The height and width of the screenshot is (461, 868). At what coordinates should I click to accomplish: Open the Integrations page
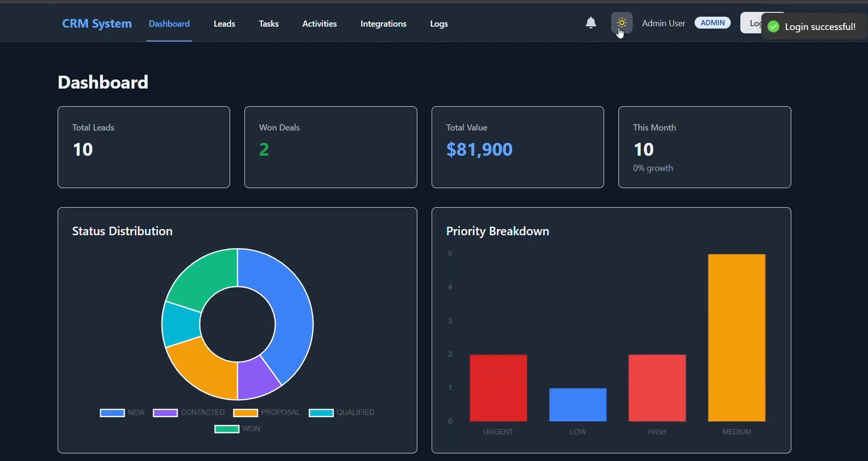[383, 24]
